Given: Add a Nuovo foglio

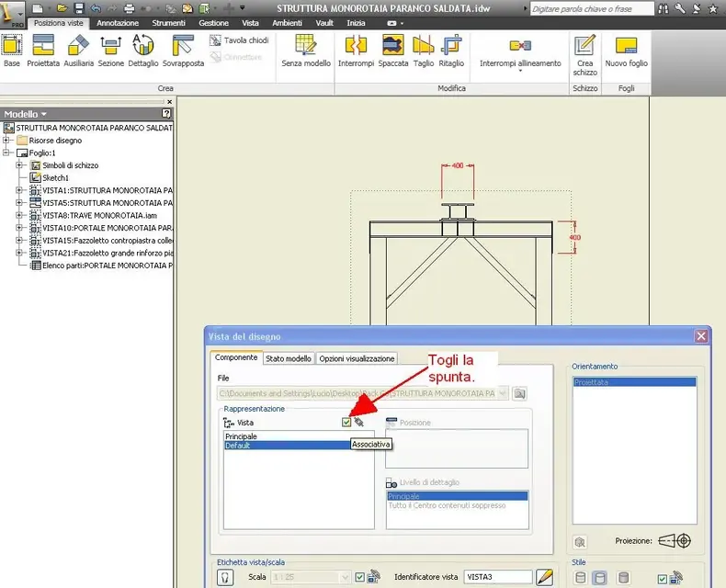Looking at the screenshot, I should point(626,51).
